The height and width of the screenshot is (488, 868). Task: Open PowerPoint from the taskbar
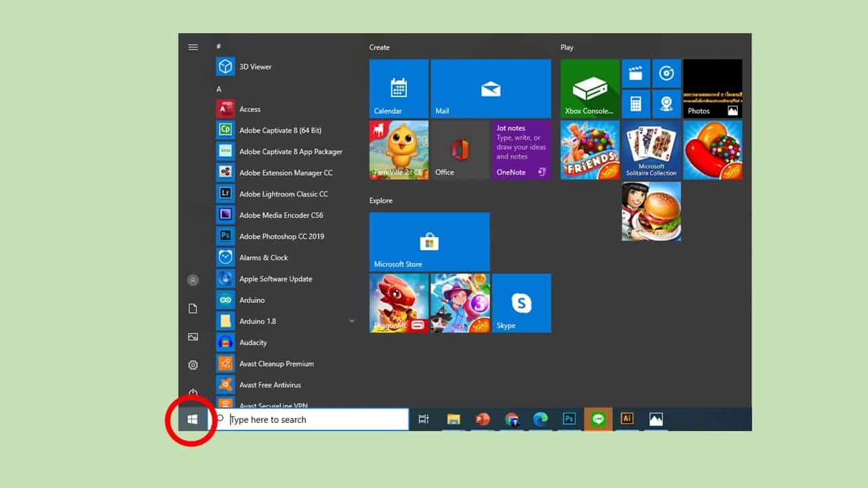coord(483,420)
